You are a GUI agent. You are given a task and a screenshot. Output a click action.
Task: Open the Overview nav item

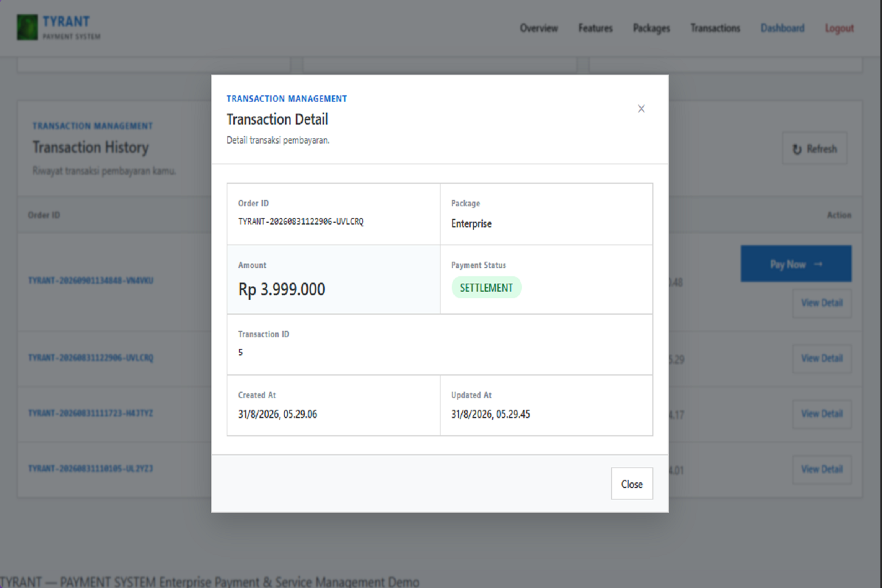pyautogui.click(x=539, y=28)
